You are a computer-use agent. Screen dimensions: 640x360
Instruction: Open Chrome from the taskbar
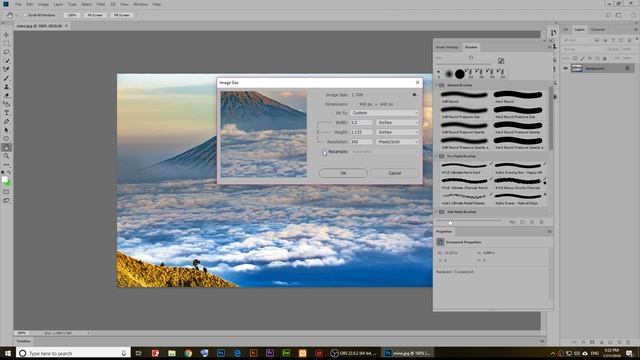[x=188, y=353]
